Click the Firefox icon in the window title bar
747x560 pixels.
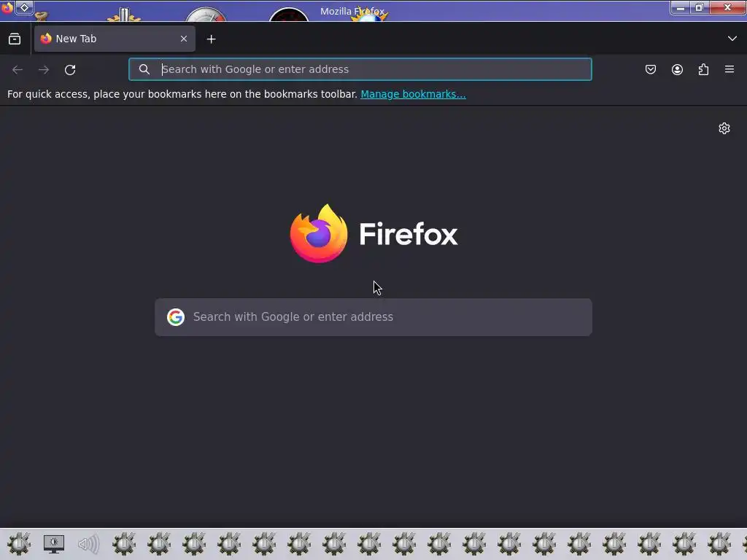coord(7,8)
